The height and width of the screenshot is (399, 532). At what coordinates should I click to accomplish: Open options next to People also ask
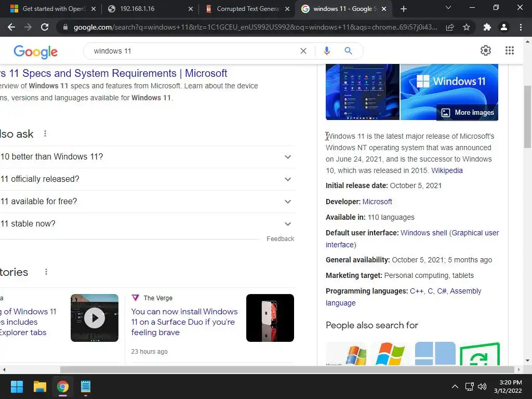[45, 134]
